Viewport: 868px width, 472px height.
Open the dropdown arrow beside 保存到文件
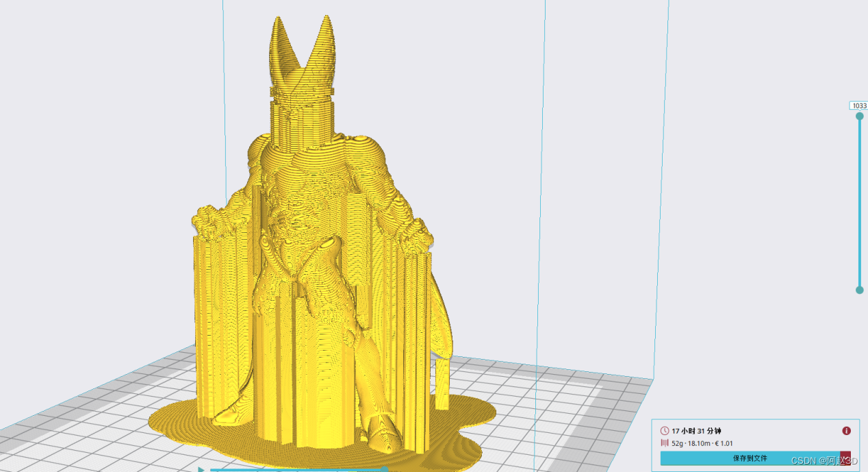coord(845,458)
